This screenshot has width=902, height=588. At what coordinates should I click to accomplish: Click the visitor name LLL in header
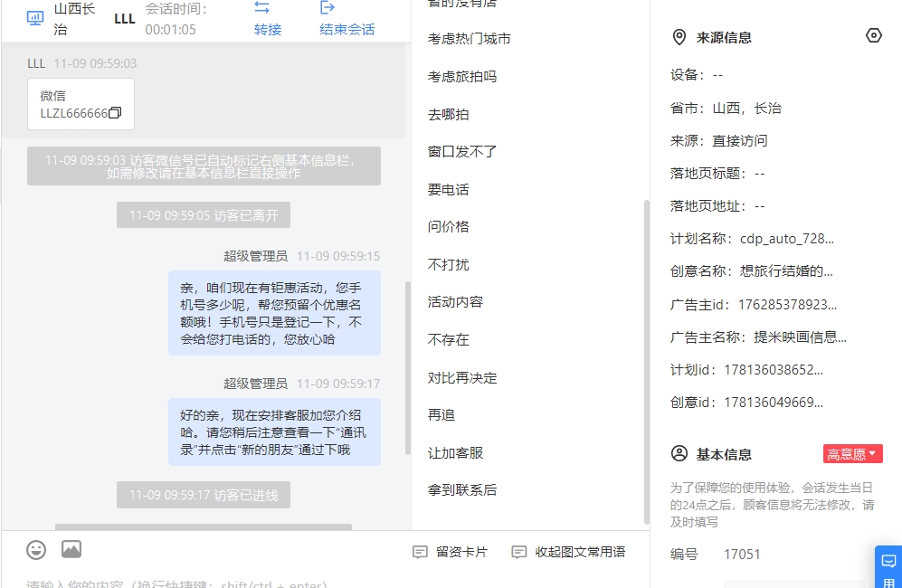[125, 19]
